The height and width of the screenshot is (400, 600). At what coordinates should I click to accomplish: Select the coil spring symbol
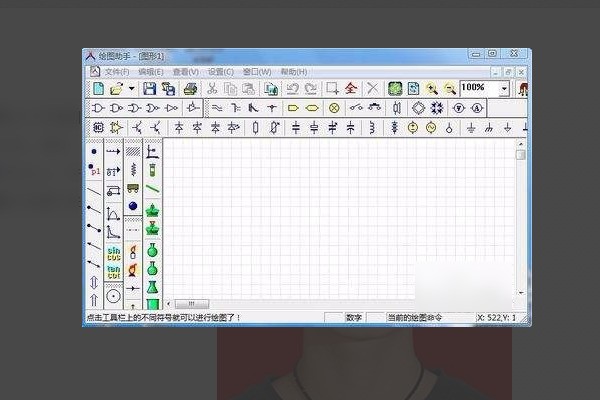(x=132, y=170)
